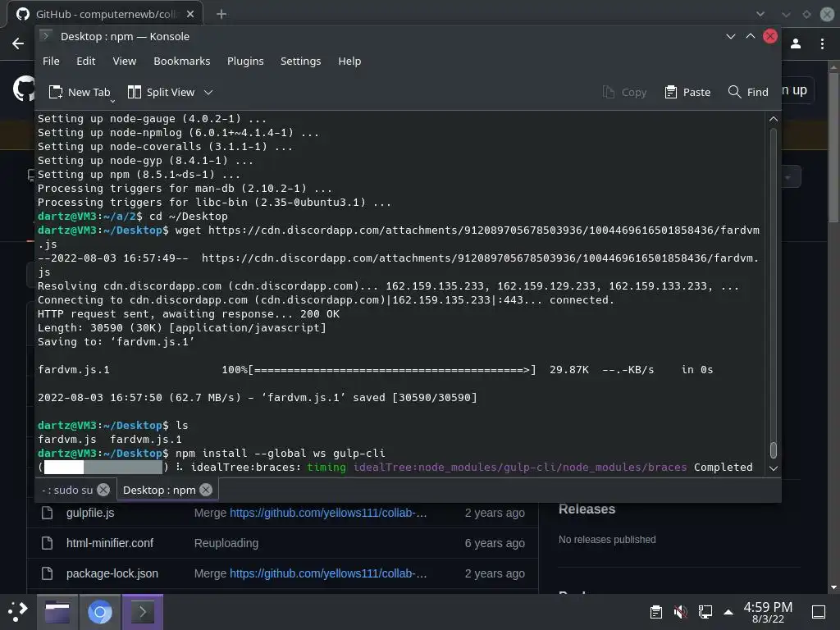The image size is (840, 630).
Task: Open the network tray icon
Action: [x=705, y=612]
